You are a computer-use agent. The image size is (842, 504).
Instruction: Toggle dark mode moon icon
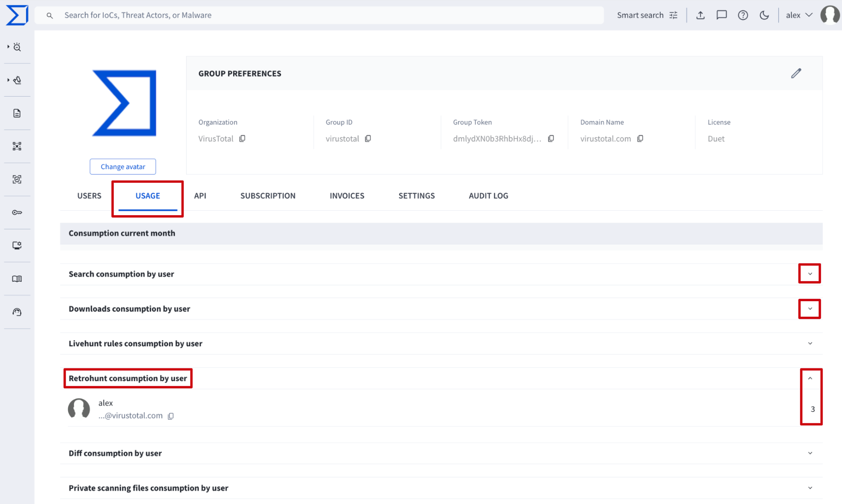pos(764,15)
